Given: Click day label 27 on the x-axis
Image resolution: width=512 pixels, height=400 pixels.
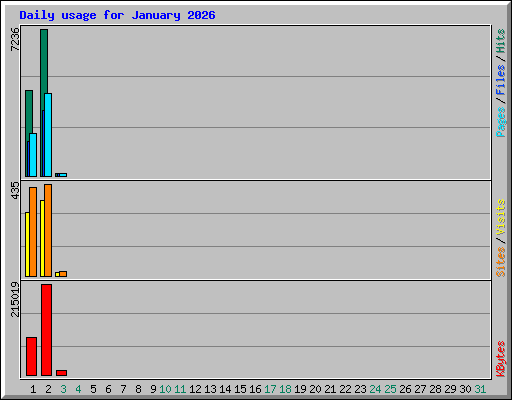Looking at the screenshot, I should point(420,389).
